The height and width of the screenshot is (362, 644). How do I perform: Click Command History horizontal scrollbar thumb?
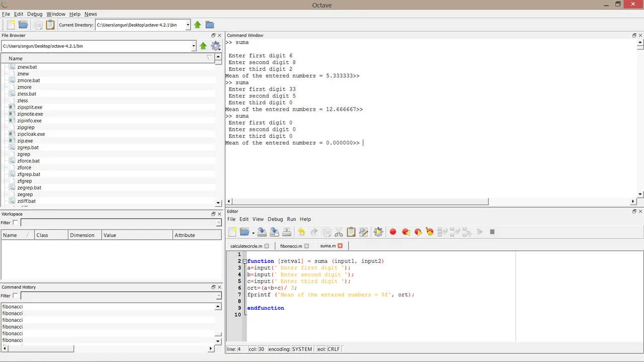(41, 348)
